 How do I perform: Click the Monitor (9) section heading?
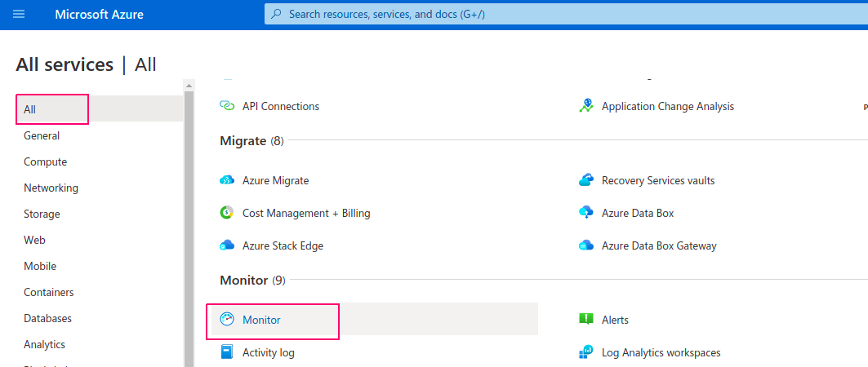252,281
